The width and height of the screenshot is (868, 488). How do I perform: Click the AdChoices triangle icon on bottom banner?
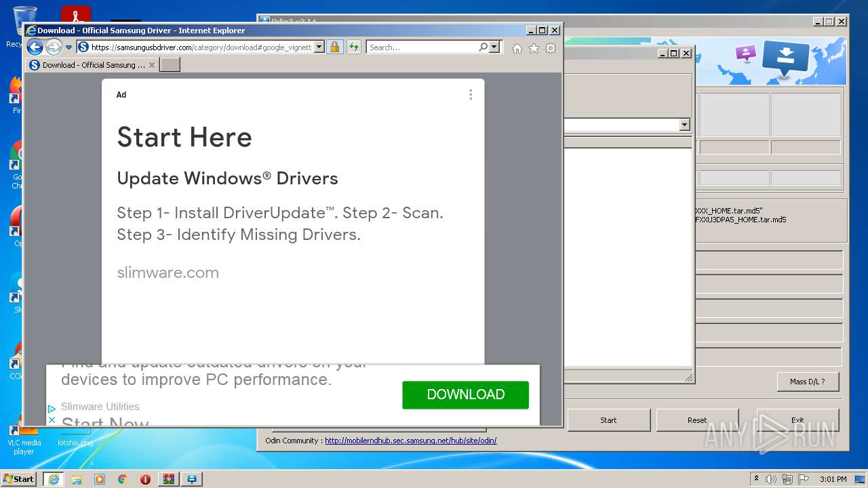(x=52, y=409)
